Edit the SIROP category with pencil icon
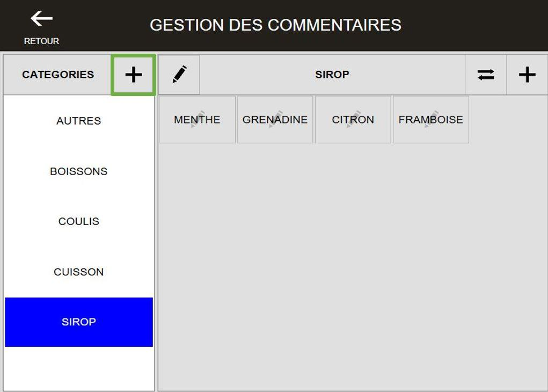The width and height of the screenshot is (548, 392). point(179,75)
